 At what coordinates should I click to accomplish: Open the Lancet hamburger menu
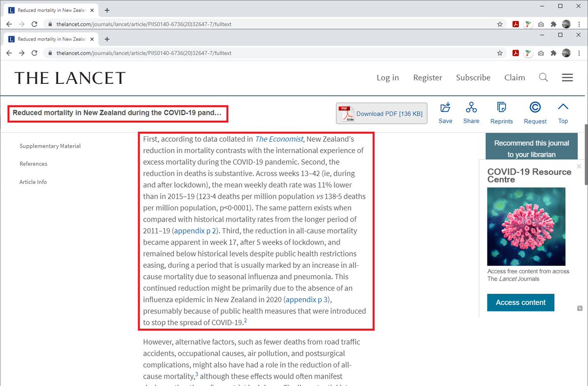tap(567, 77)
